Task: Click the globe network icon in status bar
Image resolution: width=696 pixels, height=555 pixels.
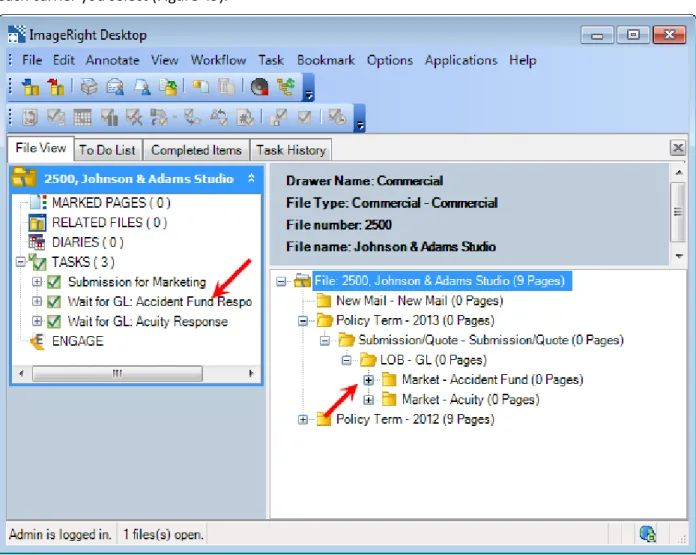Action: [x=648, y=533]
